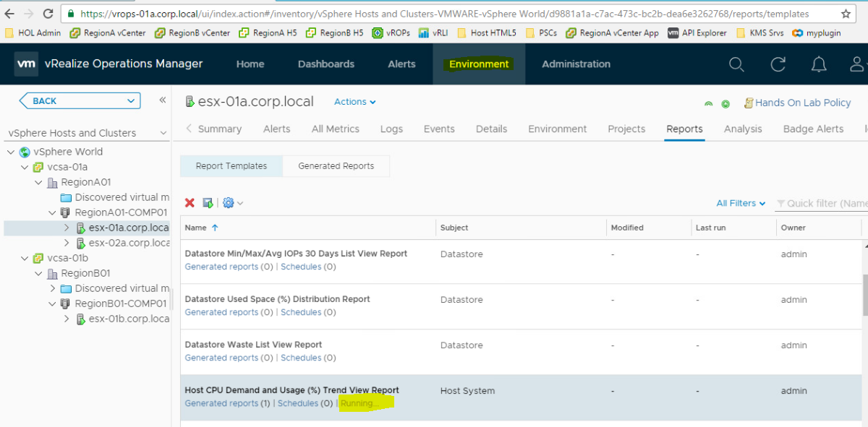This screenshot has width=868, height=427.
Task: Open the vROPs bookmark
Action: point(391,33)
